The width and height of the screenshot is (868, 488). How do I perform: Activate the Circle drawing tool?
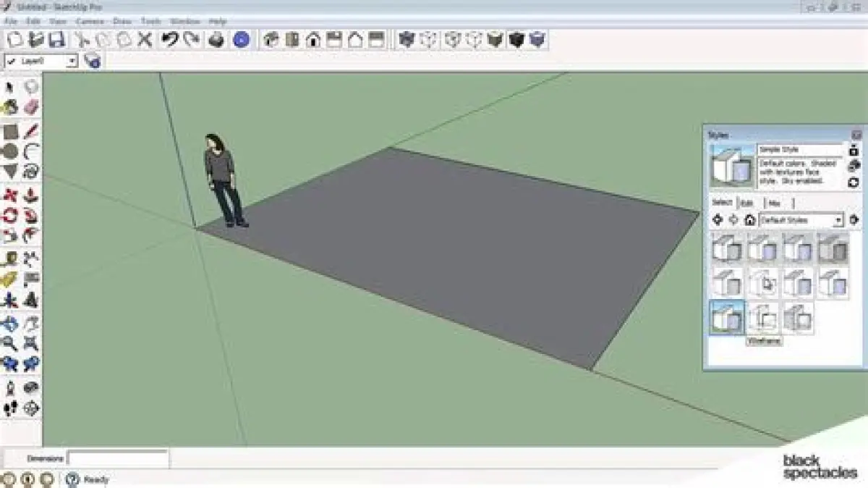10,151
